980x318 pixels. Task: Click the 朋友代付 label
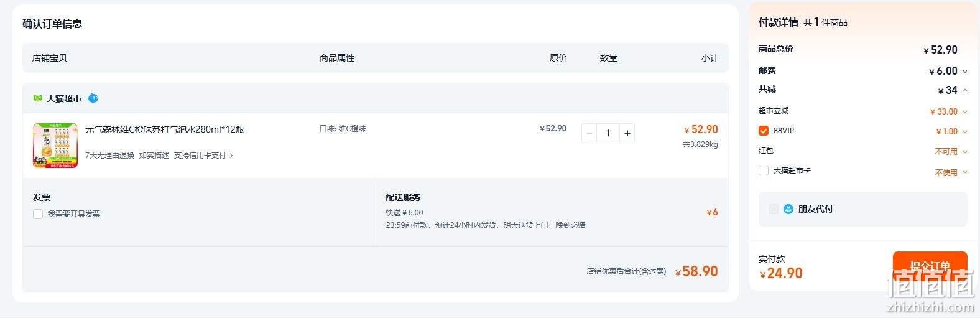(x=816, y=209)
